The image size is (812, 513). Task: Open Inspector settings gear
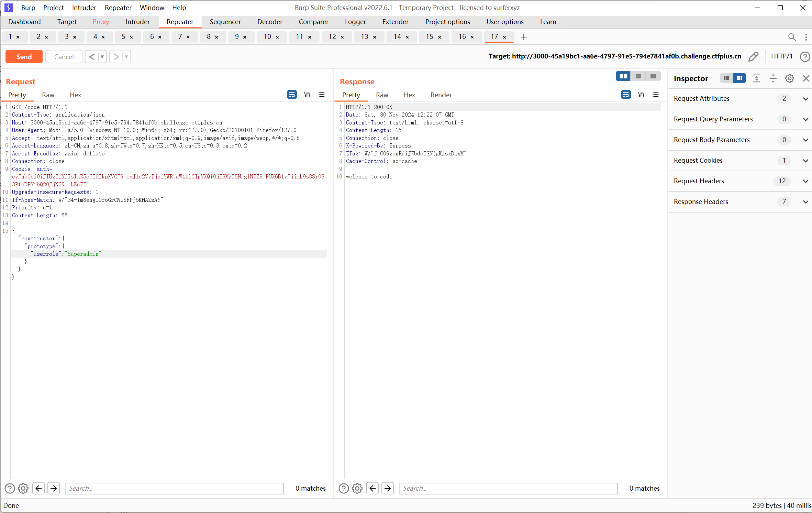click(x=789, y=78)
